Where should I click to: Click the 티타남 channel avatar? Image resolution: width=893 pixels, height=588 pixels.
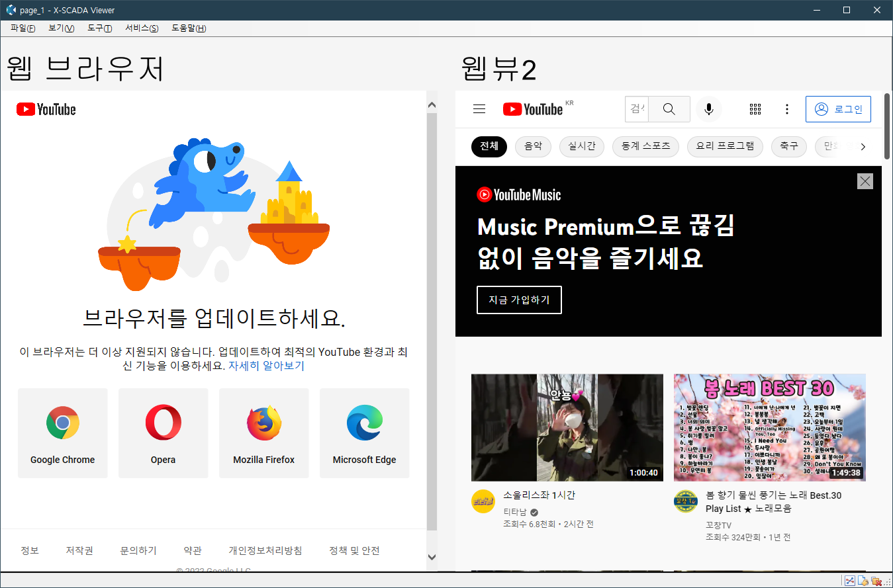(x=483, y=501)
